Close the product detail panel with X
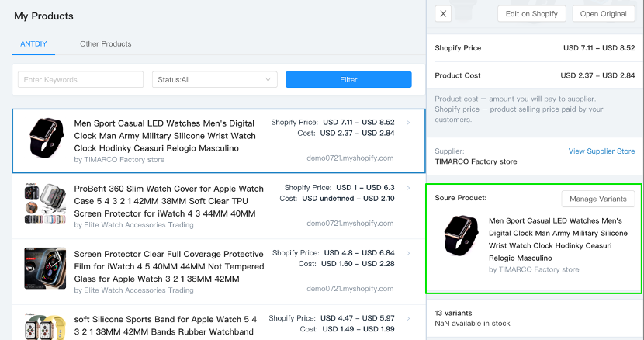 [x=443, y=13]
